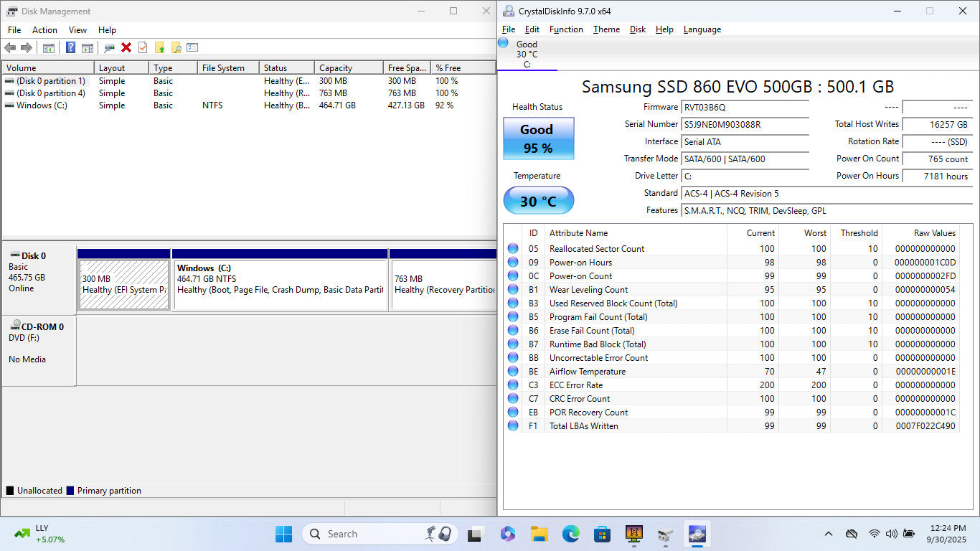Open Microsoft Edge from the taskbar
The height and width of the screenshot is (551, 980).
[570, 534]
